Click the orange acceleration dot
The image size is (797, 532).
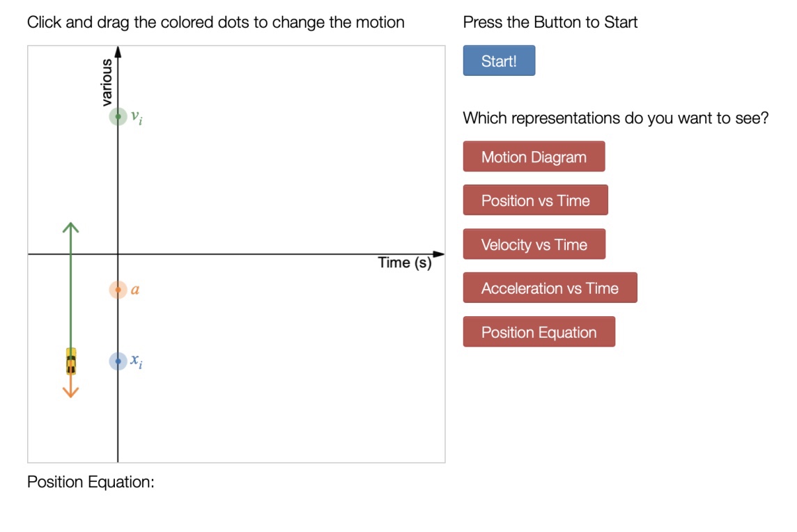point(118,289)
